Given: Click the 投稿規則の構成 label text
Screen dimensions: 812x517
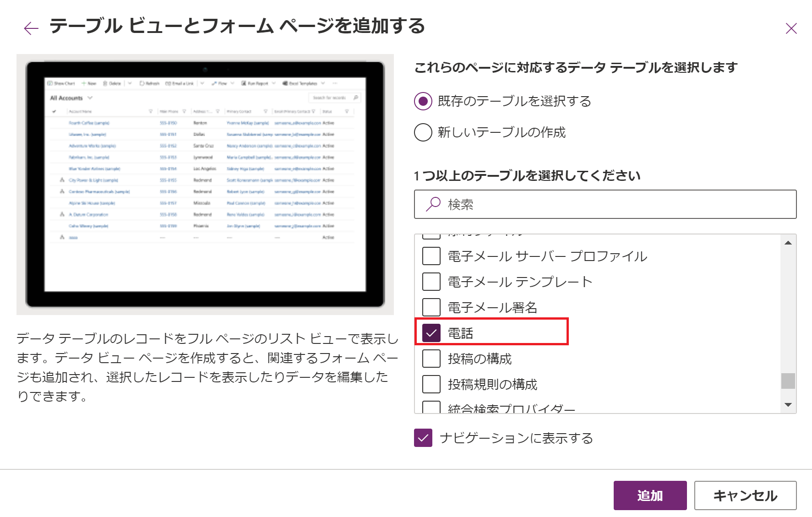Looking at the screenshot, I should click(x=492, y=384).
